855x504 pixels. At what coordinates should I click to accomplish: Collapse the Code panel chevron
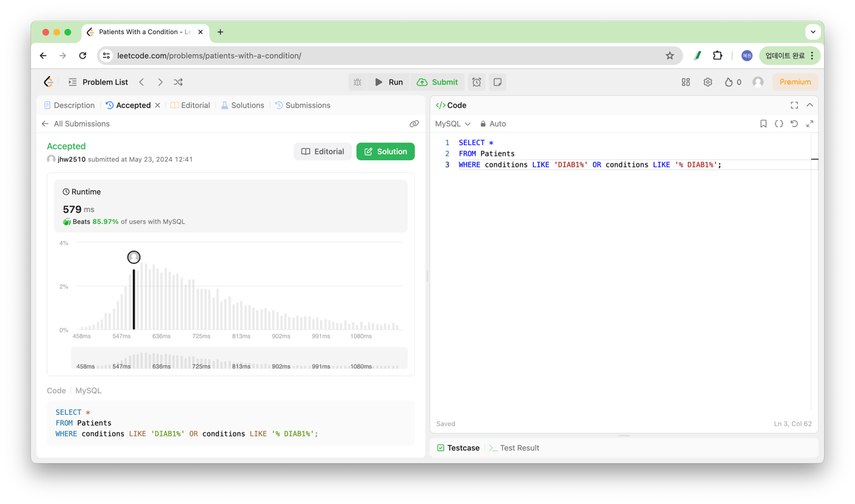click(x=810, y=105)
